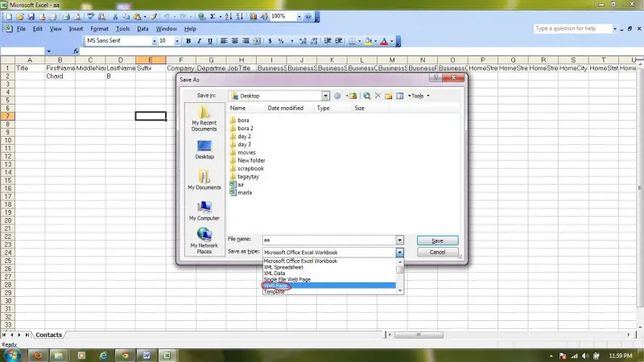The image size is (644, 362).
Task: Click the Increase Decimal icon
Action: (x=303, y=41)
